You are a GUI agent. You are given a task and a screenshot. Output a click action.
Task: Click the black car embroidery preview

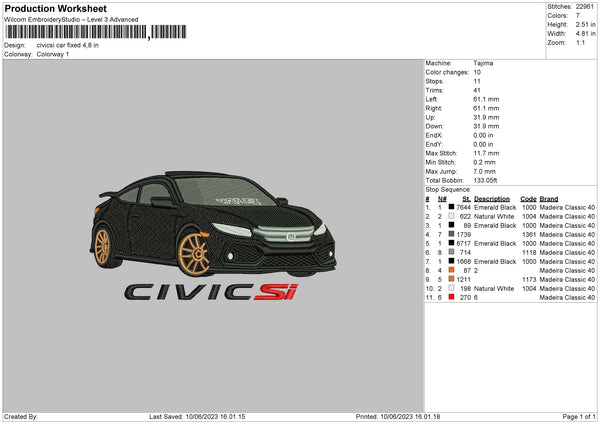click(213, 223)
